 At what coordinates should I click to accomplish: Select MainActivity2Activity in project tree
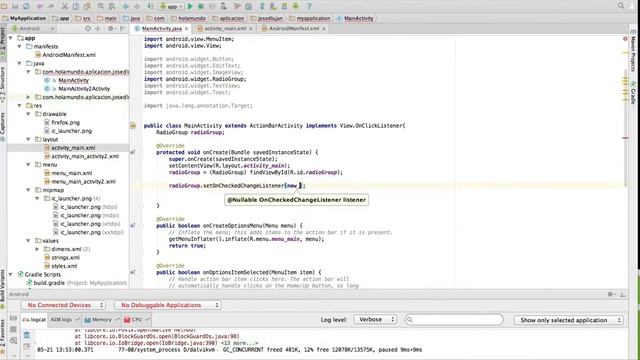[x=84, y=89]
